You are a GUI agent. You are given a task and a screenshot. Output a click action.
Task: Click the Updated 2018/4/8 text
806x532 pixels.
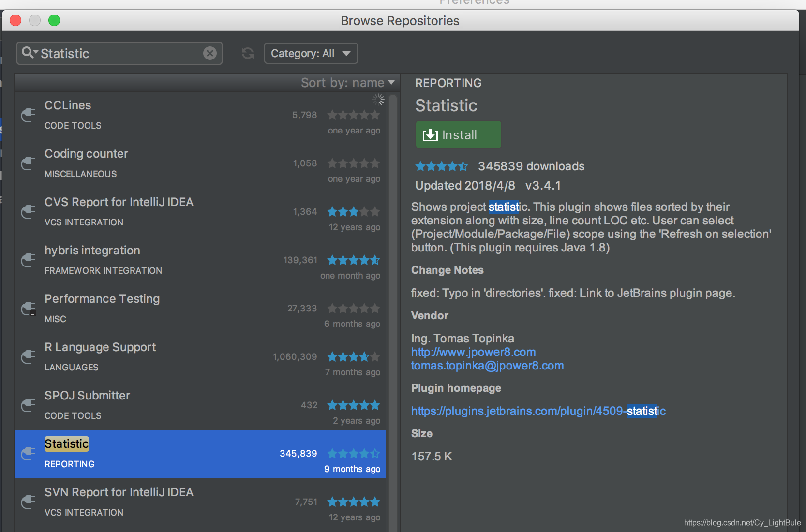465,186
